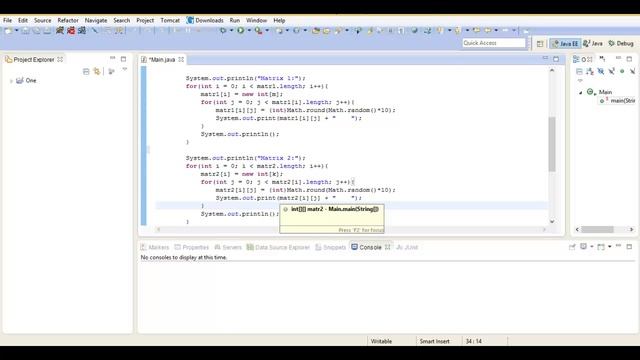Switch to Debug perspective
The image size is (640, 360).
pyautogui.click(x=621, y=44)
